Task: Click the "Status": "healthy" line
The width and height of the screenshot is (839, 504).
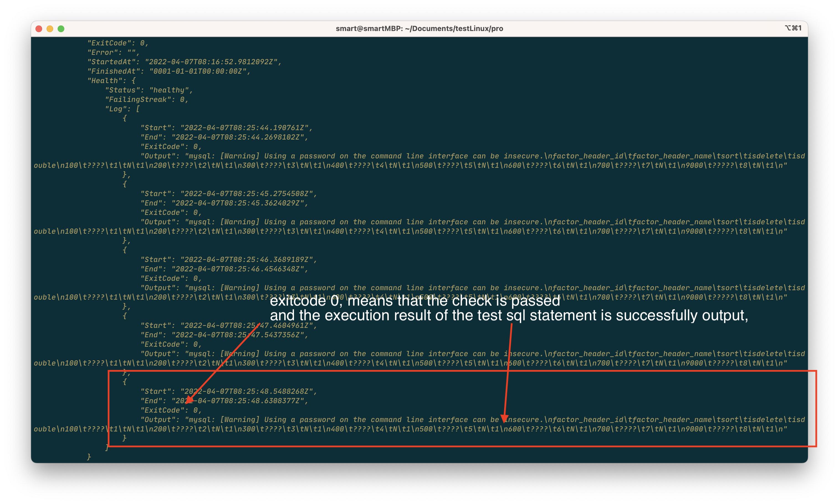Action: point(149,90)
